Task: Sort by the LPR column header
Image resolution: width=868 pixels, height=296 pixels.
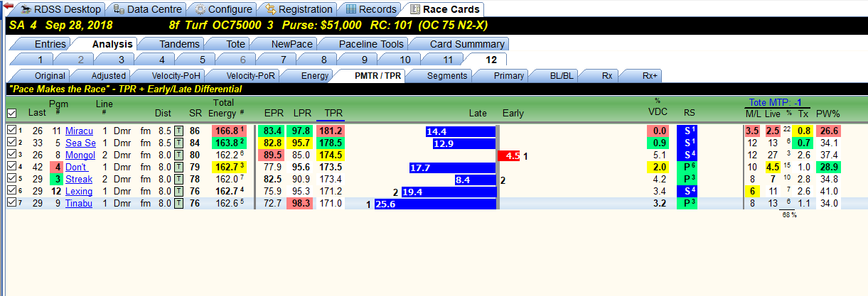Action: (302, 113)
